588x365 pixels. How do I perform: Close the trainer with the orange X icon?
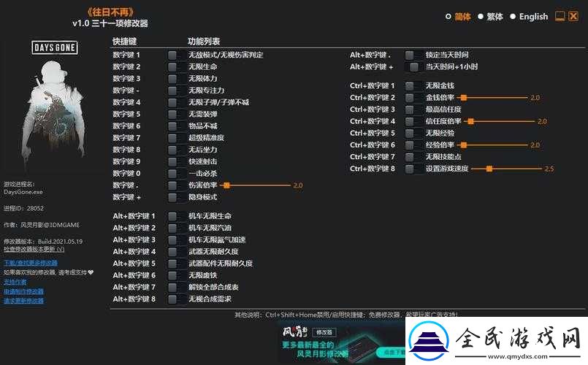[x=573, y=16]
